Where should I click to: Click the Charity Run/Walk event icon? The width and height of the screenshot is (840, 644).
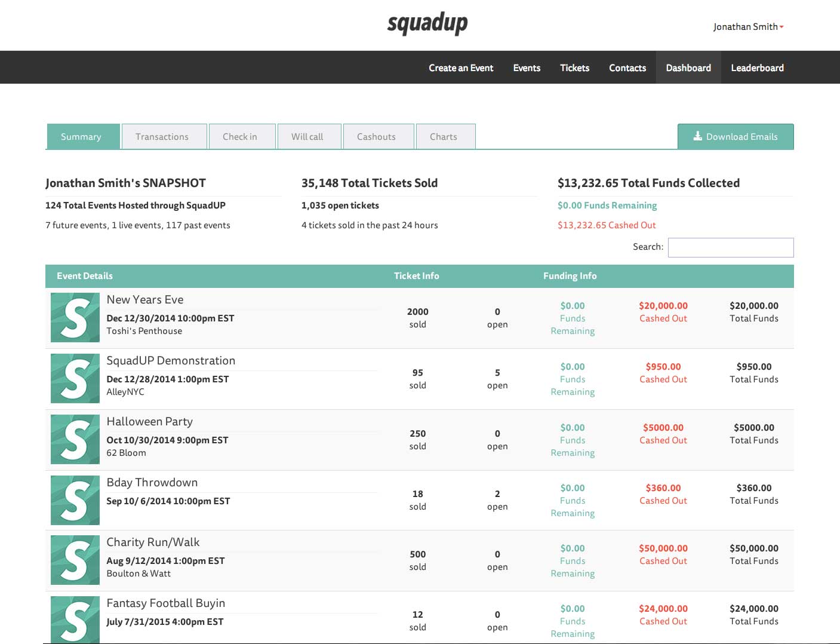point(75,560)
